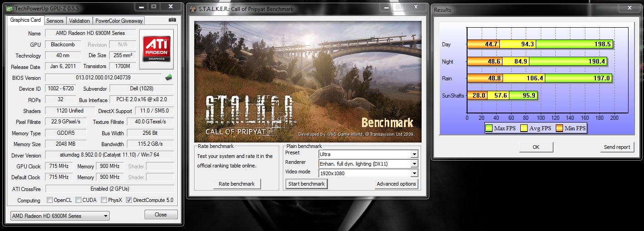The height and width of the screenshot is (231, 644).
Task: Open Advanced options in benchmark
Action: click(x=396, y=184)
